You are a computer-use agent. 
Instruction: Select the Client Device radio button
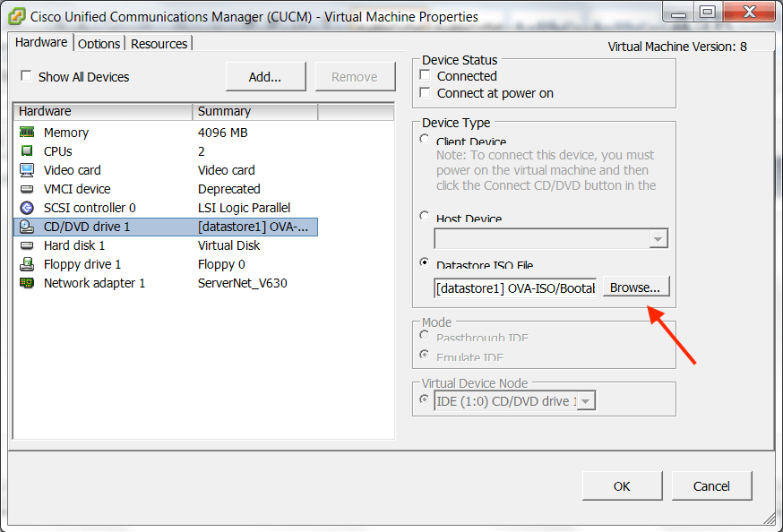coord(425,139)
